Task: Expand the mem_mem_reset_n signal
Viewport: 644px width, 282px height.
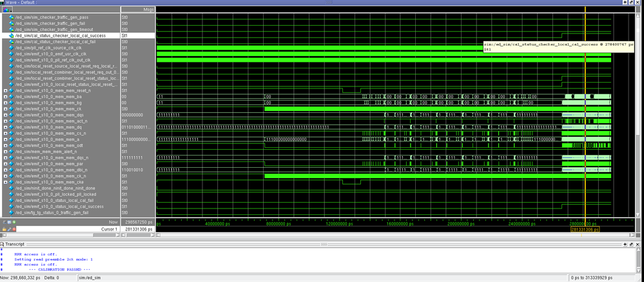Action: tap(5, 90)
